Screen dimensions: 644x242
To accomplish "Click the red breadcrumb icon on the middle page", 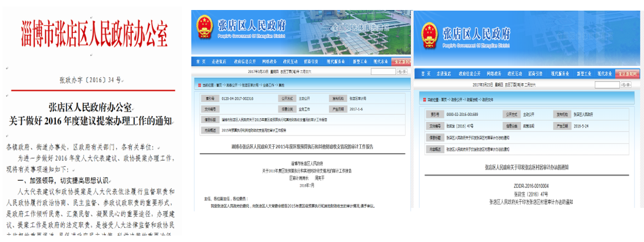I will click(x=200, y=84).
